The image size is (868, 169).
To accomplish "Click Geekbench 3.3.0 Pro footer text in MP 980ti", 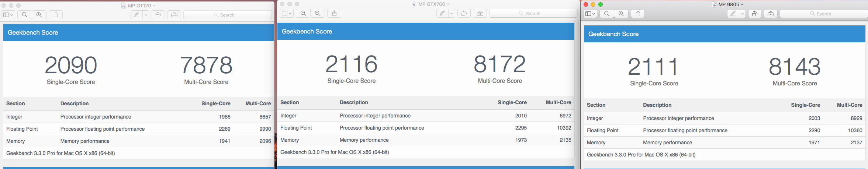I will (x=641, y=155).
